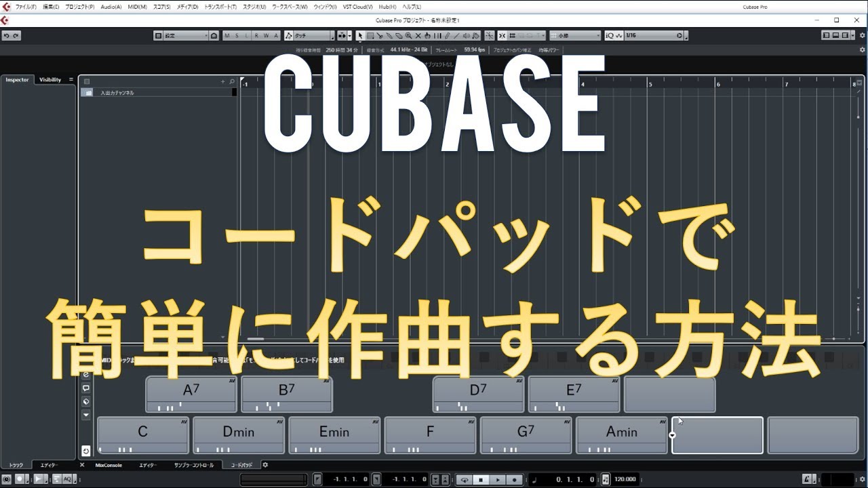Click the transport Stop button

481,479
